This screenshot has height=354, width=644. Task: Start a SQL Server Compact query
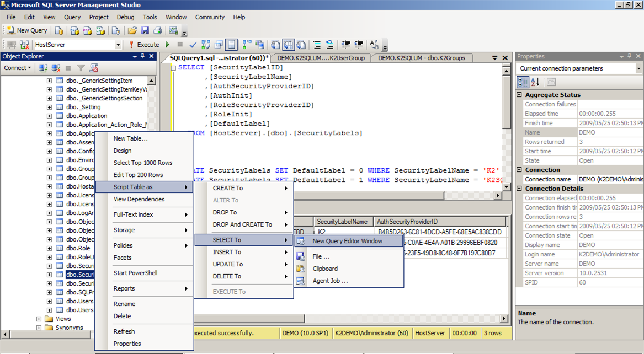pyautogui.click(x=116, y=30)
